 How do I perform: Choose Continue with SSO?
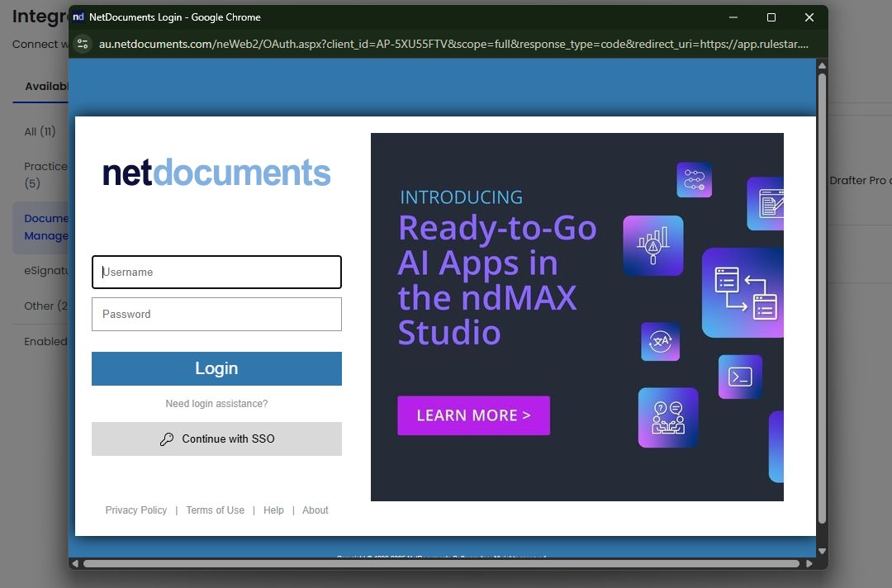tap(216, 439)
